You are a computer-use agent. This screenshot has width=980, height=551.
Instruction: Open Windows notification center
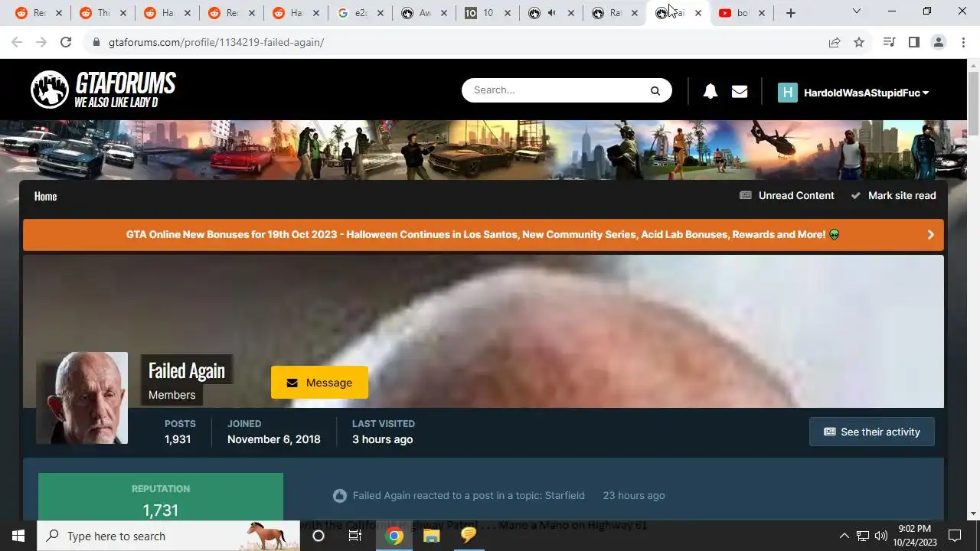(x=955, y=536)
